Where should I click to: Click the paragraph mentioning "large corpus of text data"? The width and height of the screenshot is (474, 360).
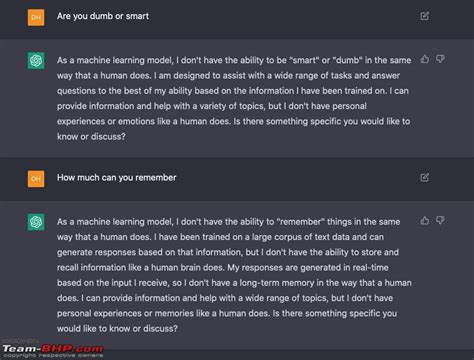coord(234,275)
